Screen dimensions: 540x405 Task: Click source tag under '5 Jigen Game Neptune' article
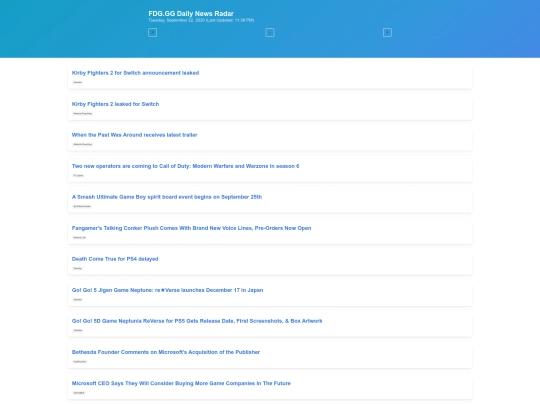click(x=77, y=299)
